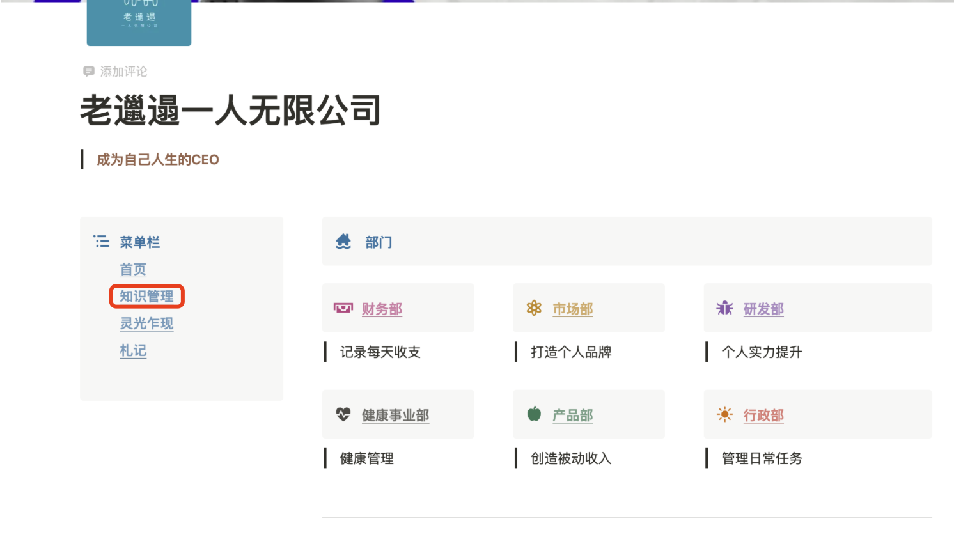
Task: Click the 添加评论 add comment text
Action: tap(123, 72)
